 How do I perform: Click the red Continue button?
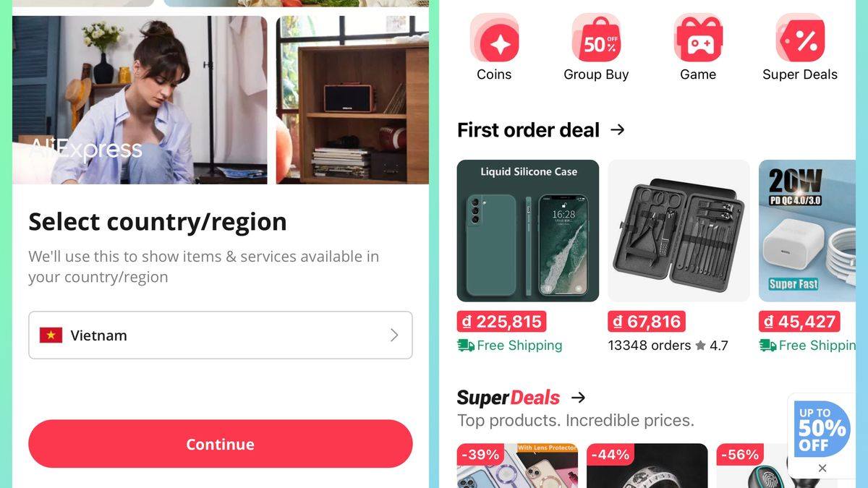221,444
